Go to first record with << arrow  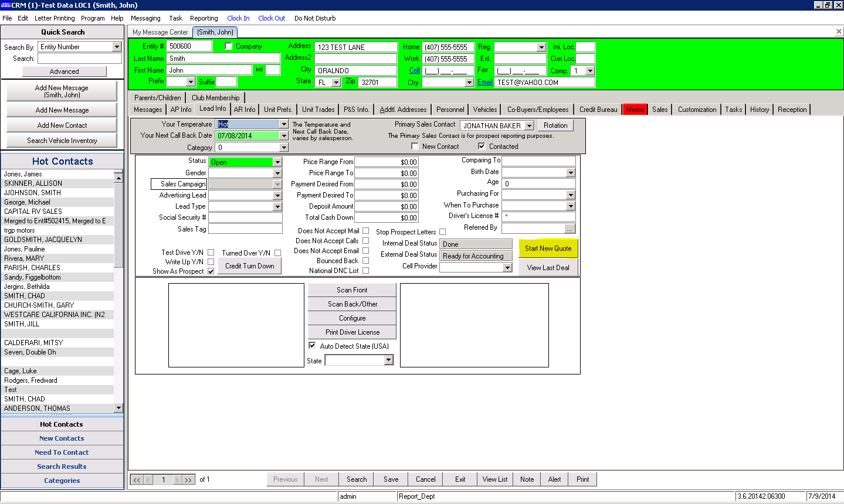136,479
